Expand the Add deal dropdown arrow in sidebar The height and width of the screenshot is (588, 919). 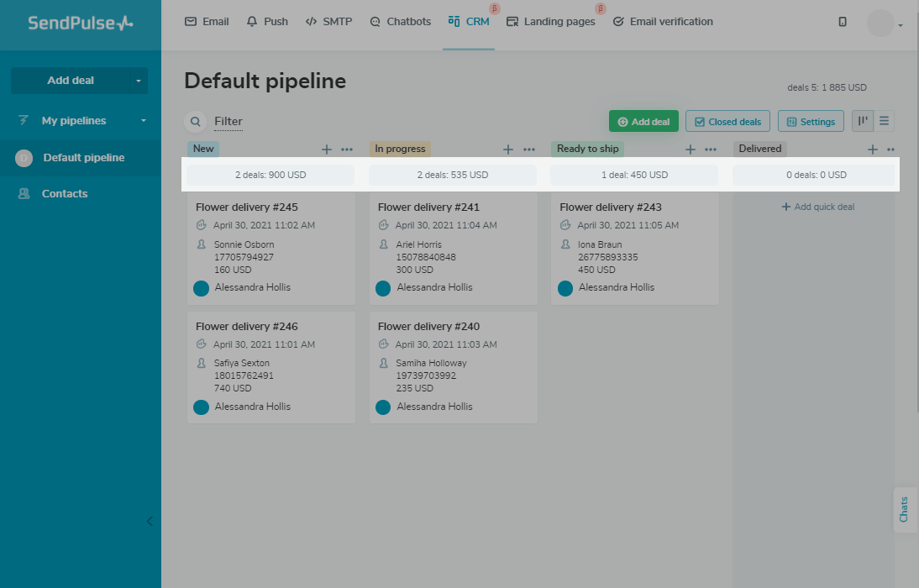click(139, 81)
